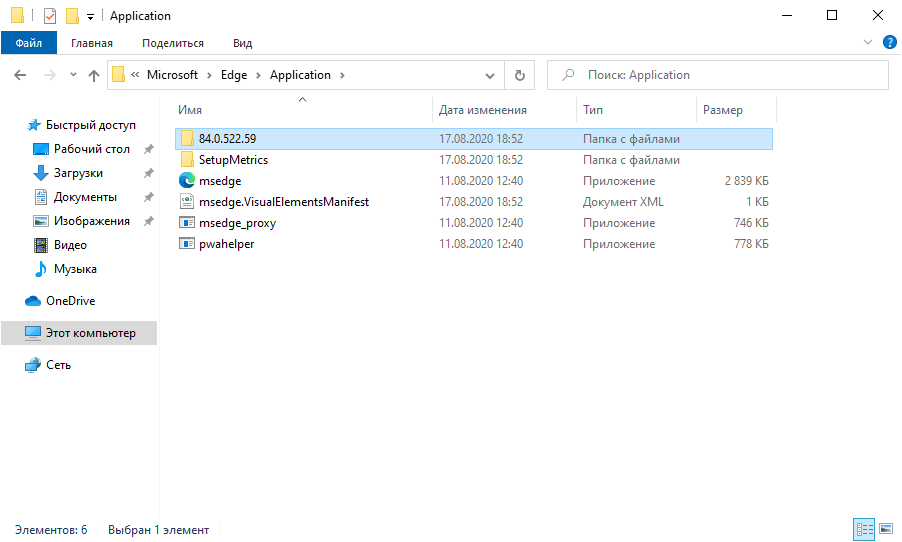Open Музыка in navigation pane
Viewport: 902px width, 542px height.
coord(75,269)
